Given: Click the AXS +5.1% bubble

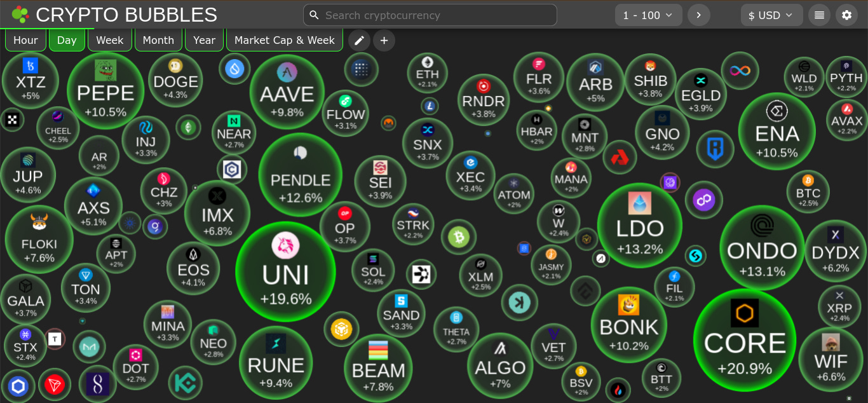Looking at the screenshot, I should (93, 206).
